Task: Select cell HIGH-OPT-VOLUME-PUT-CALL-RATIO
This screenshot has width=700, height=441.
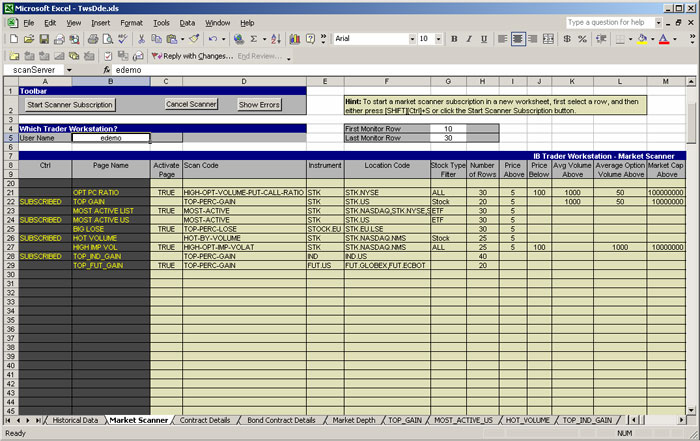Action: pyautogui.click(x=244, y=192)
